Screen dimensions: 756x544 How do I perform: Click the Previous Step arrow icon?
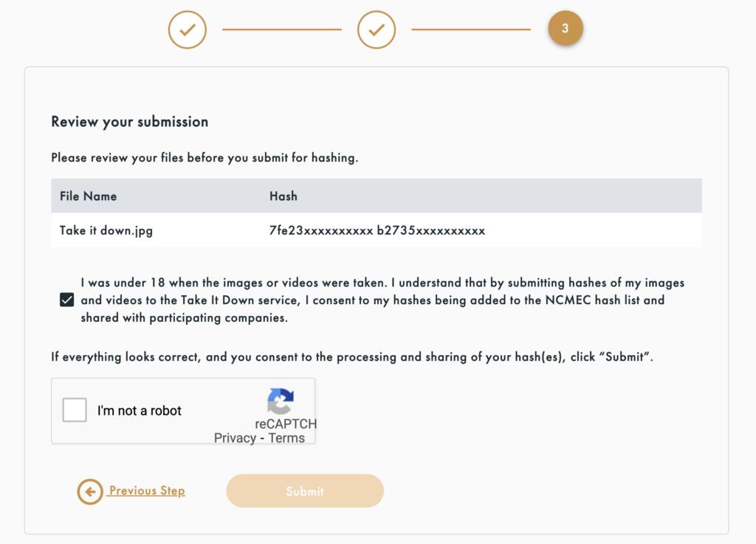90,492
